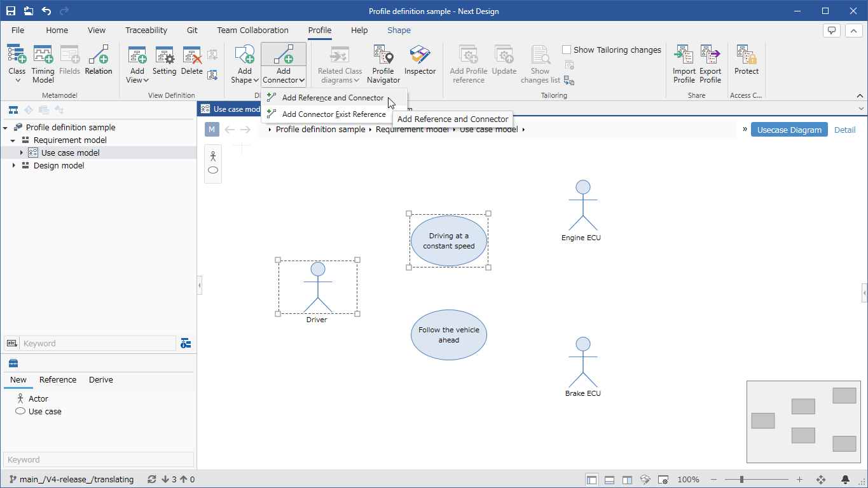Click the fit-to-view arrows icon

coord(820,480)
